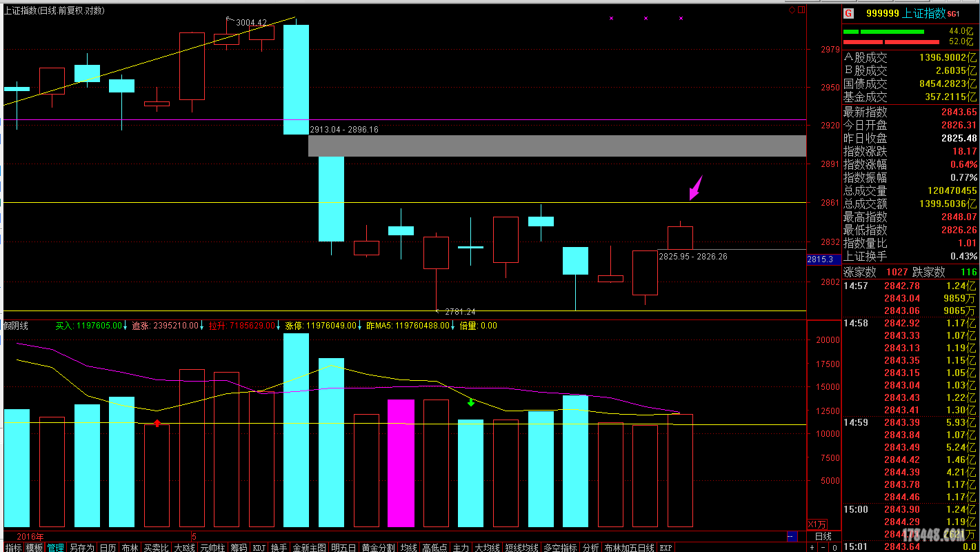Click the 上证指数 title in quote panel
The width and height of the screenshot is (980, 552).
(x=923, y=13)
